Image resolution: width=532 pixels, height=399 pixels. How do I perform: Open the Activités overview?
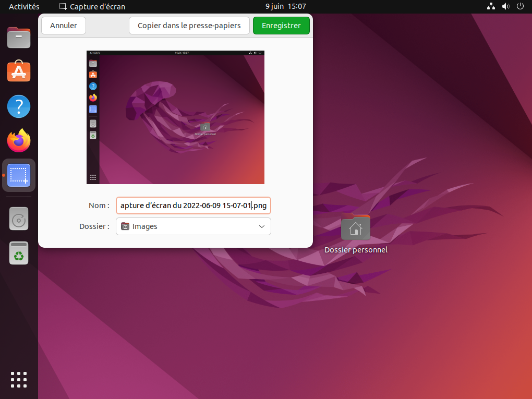point(24,6)
